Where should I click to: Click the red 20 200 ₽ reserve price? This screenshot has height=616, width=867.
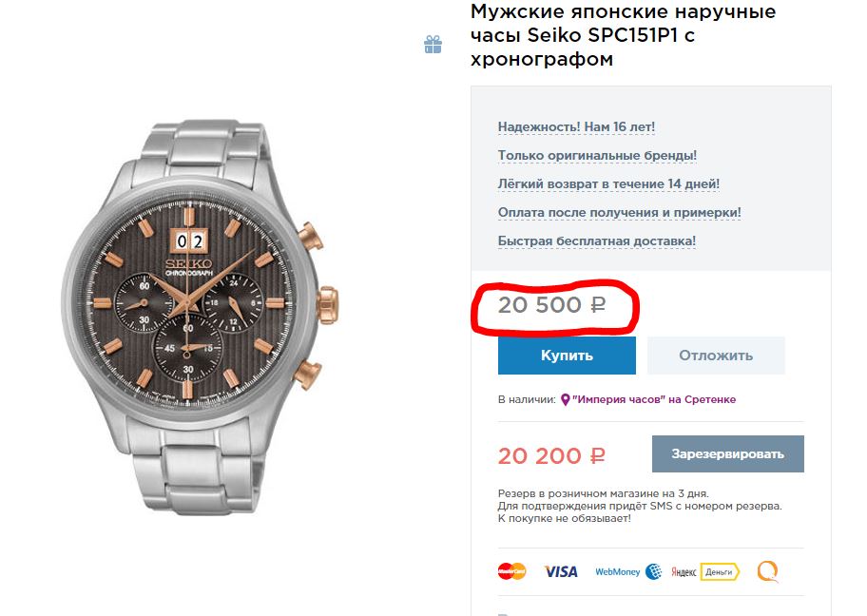click(x=551, y=456)
